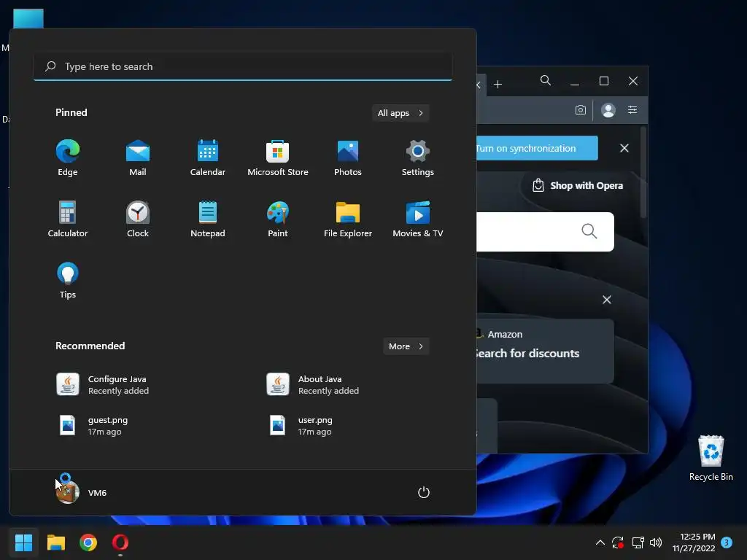The height and width of the screenshot is (560, 747).
Task: Open VM6 user account menu
Action: 81,492
